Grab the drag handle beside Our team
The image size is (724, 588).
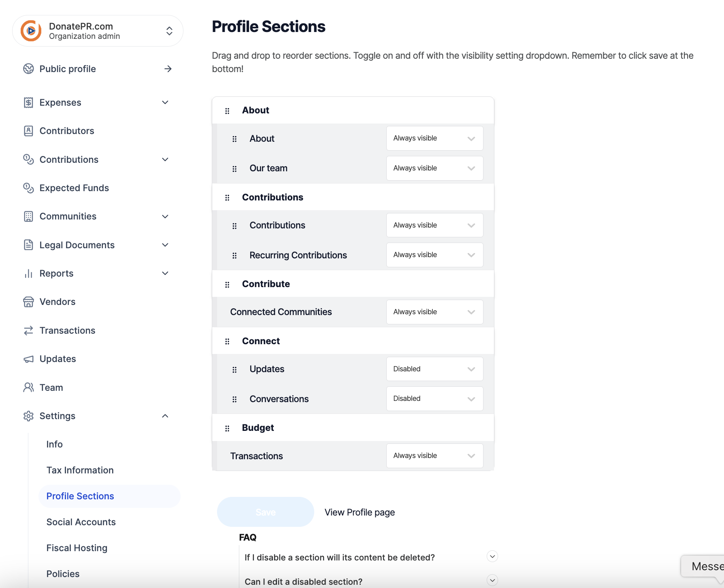[x=234, y=169]
